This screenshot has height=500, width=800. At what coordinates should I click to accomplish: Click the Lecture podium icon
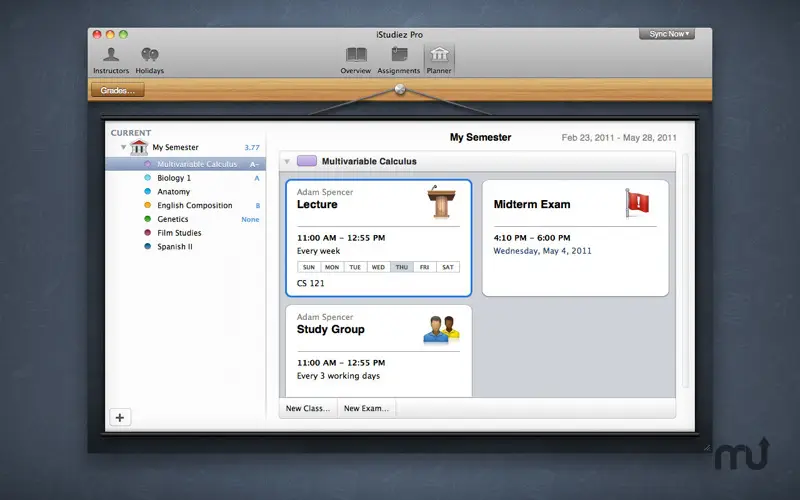(x=441, y=202)
